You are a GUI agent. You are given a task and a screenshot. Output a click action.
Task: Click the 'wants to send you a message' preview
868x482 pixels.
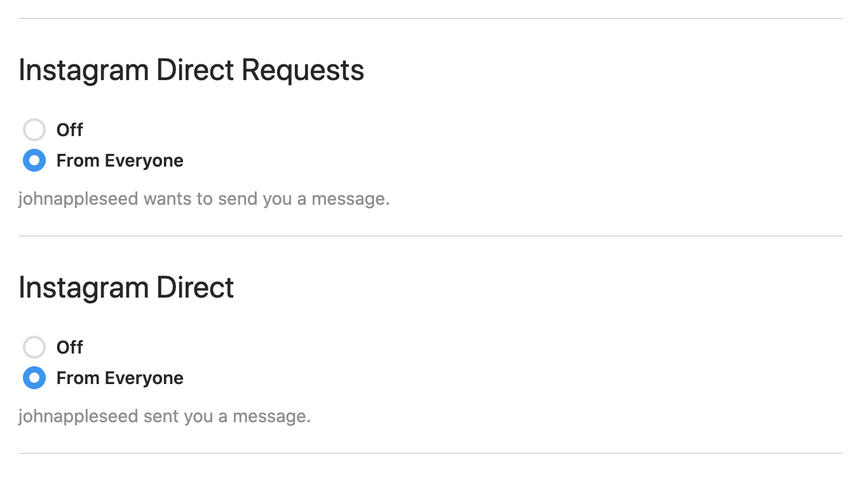tap(266, 199)
